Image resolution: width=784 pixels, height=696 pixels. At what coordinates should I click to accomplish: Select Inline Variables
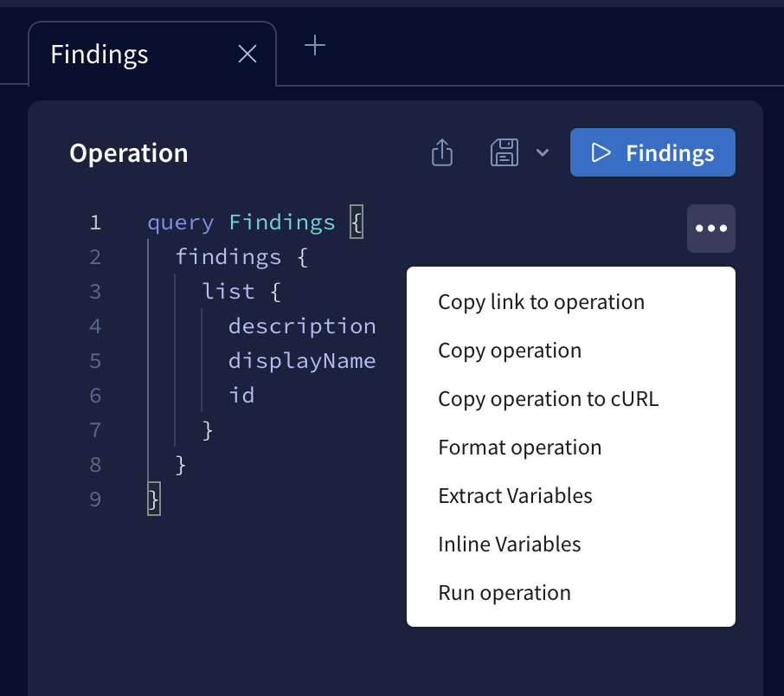(x=570, y=544)
